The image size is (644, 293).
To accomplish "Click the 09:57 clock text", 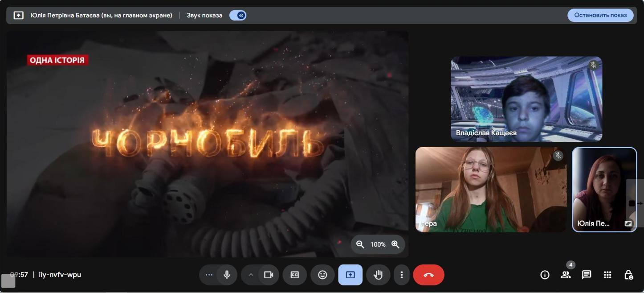I will (x=19, y=275).
